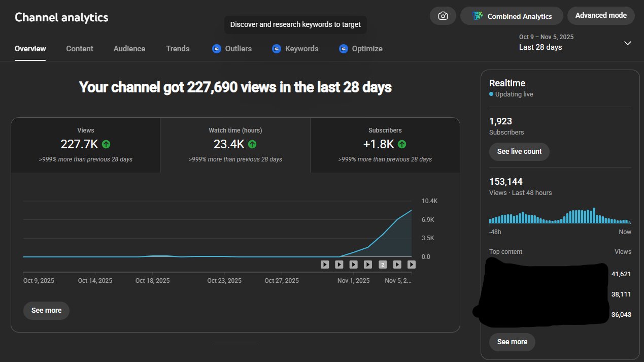Click the 3.5K y-axis label

428,238
